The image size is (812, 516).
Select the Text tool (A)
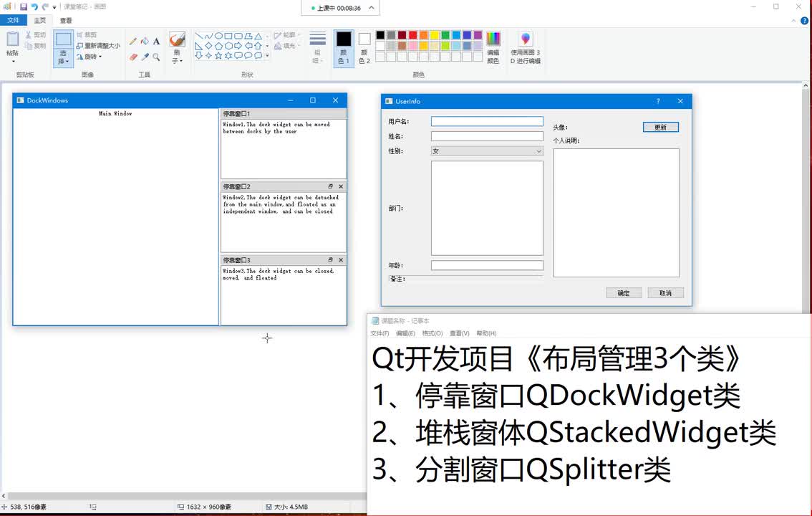coord(156,42)
